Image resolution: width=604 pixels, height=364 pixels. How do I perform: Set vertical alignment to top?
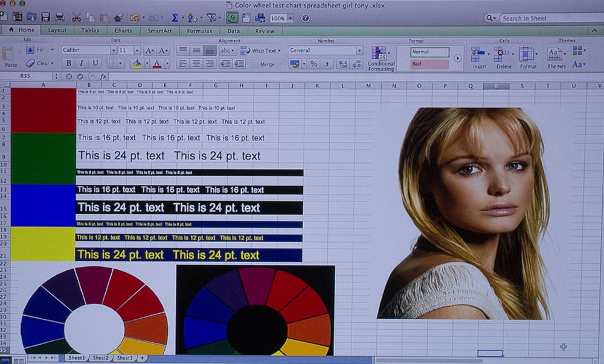point(183,50)
